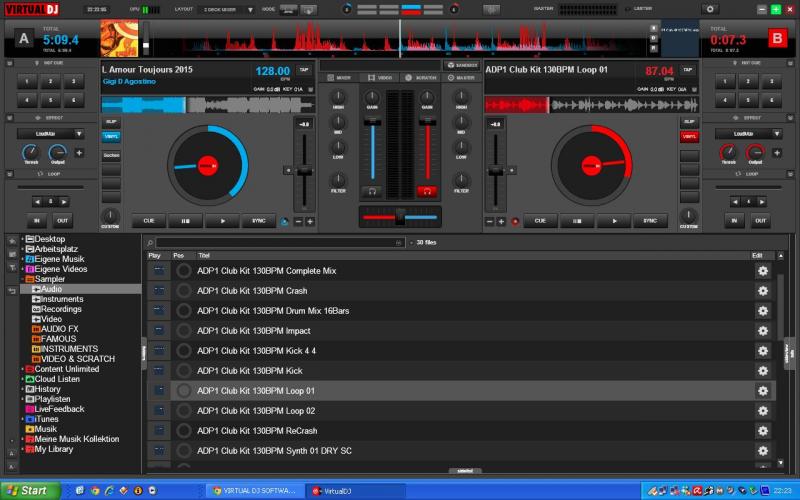Open the settings gear in top bar

point(710,9)
